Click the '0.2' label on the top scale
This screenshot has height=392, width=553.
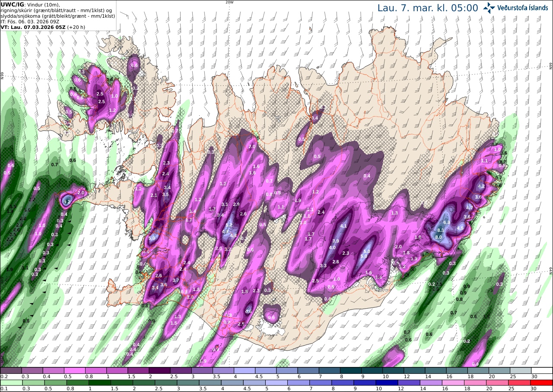click(4, 376)
